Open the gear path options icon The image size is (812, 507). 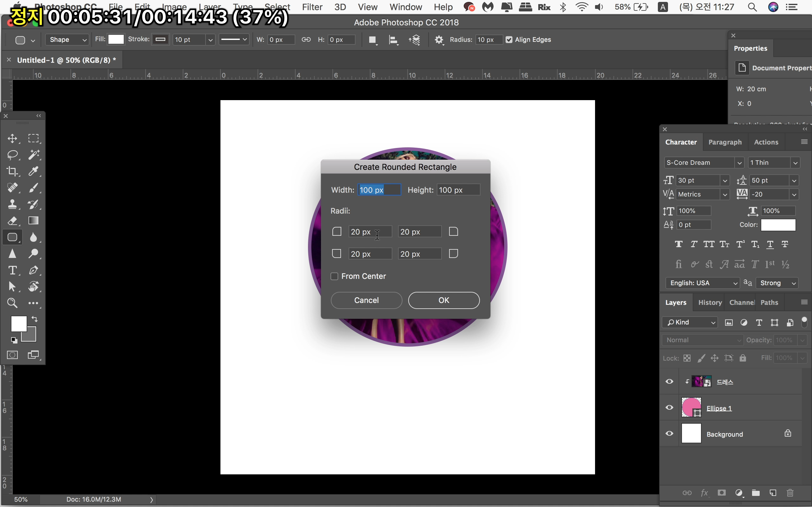[439, 40]
